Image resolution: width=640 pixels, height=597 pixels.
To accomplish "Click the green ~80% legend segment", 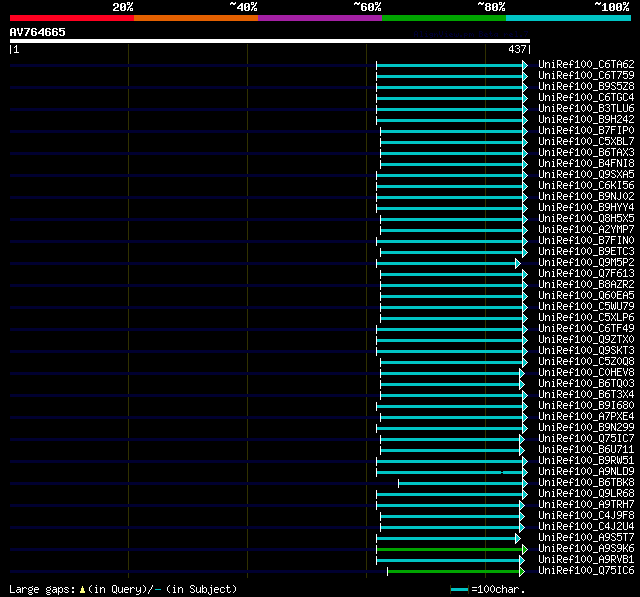I will click(x=444, y=18).
